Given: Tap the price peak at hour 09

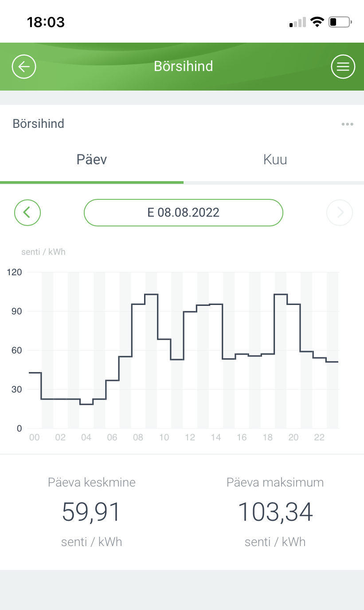Looking at the screenshot, I should [151, 295].
